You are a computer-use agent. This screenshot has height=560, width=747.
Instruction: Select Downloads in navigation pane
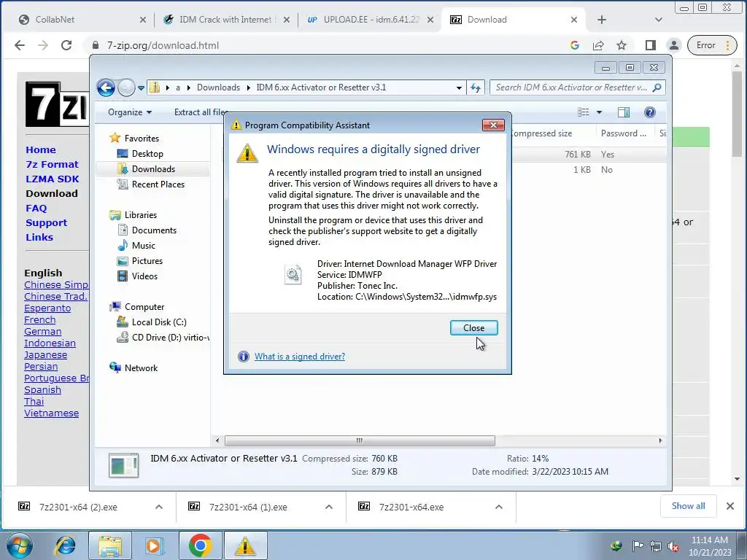click(153, 169)
